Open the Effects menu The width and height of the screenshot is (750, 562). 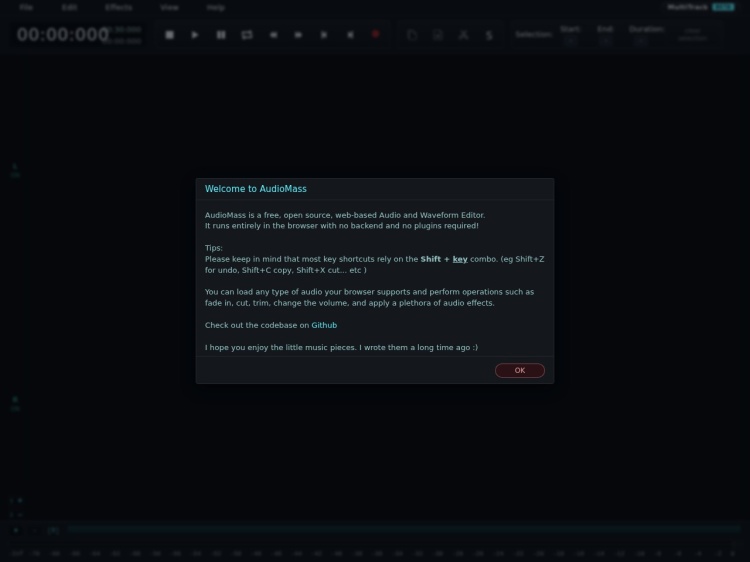pos(119,7)
